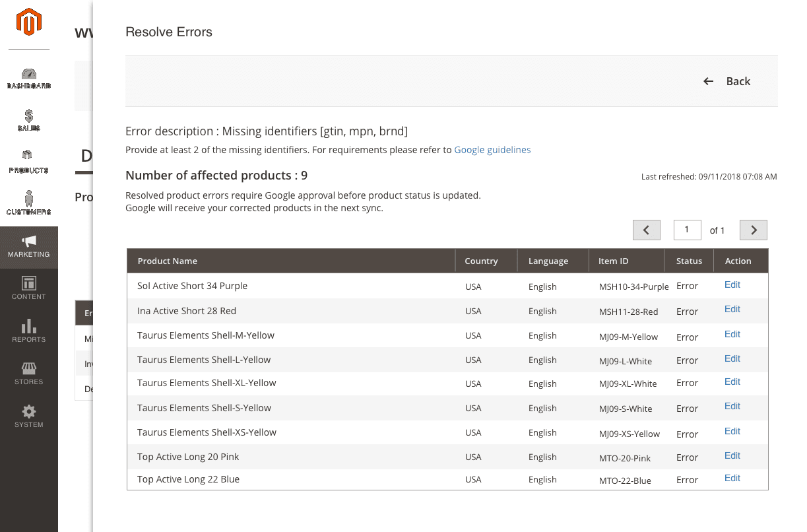
Task: Edit the Sol Active Short 34 Purple product
Action: click(732, 285)
